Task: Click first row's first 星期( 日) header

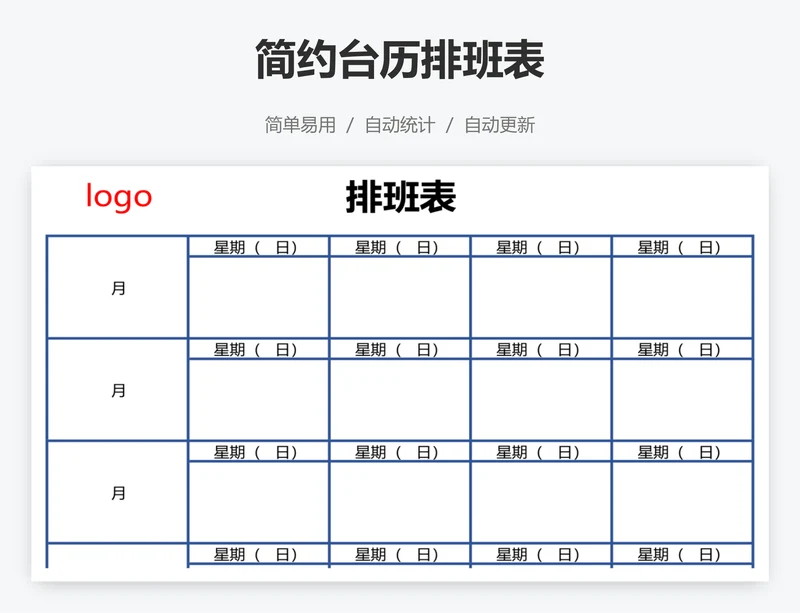Action: click(259, 248)
